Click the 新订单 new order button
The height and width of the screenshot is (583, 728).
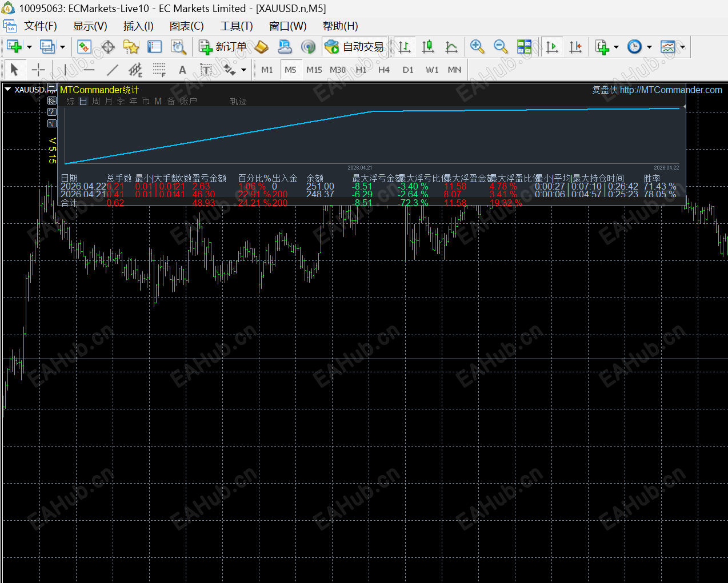pos(223,47)
